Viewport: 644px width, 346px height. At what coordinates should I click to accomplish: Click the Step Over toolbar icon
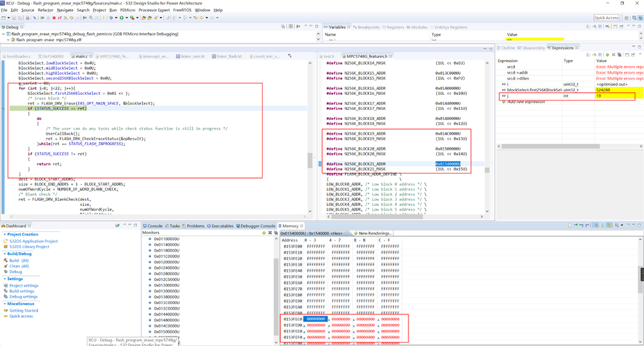(72, 17)
